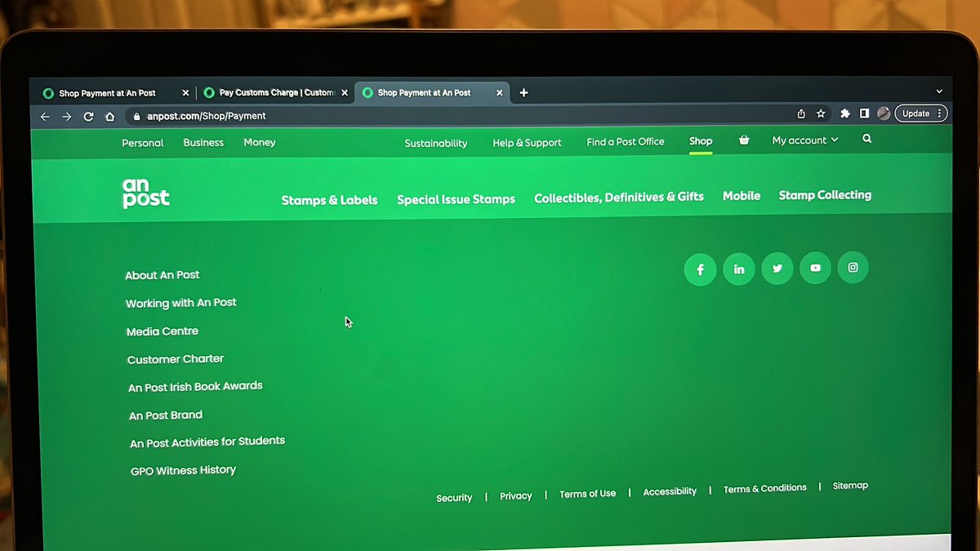This screenshot has width=980, height=551.
Task: Open An Post Irish Book Awards
Action: click(x=195, y=387)
